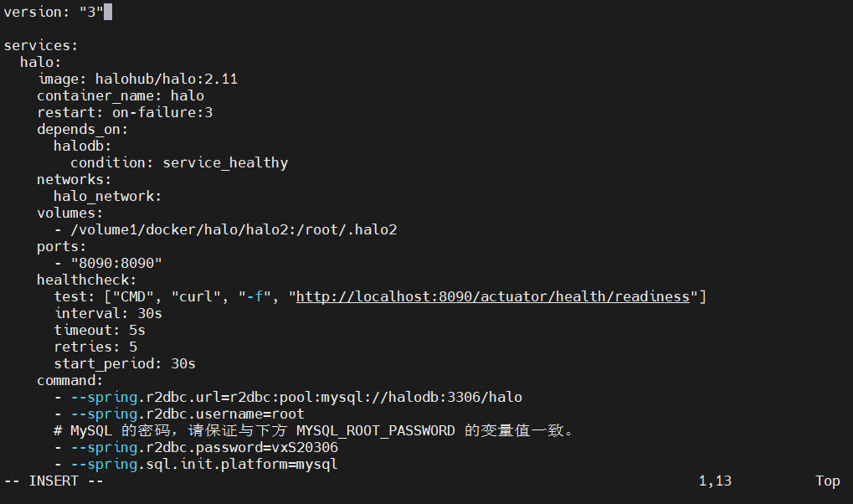Click the MySQL password comment line
The height and width of the screenshot is (504, 853).
313,430
